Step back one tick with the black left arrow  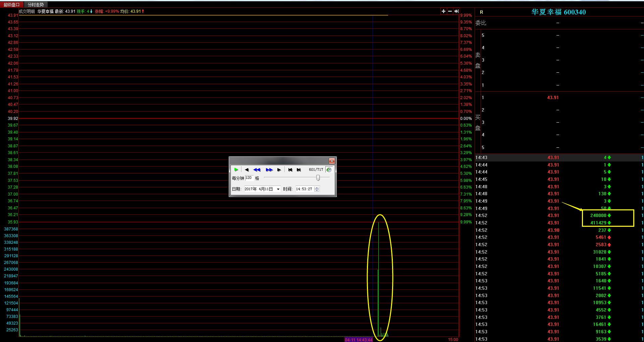247,170
